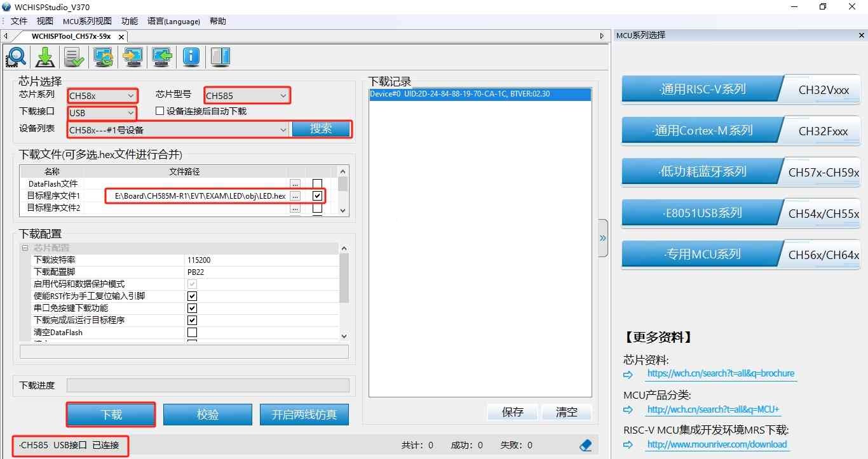Open the blue info icon in toolbar
The width and height of the screenshot is (868, 459).
point(191,57)
